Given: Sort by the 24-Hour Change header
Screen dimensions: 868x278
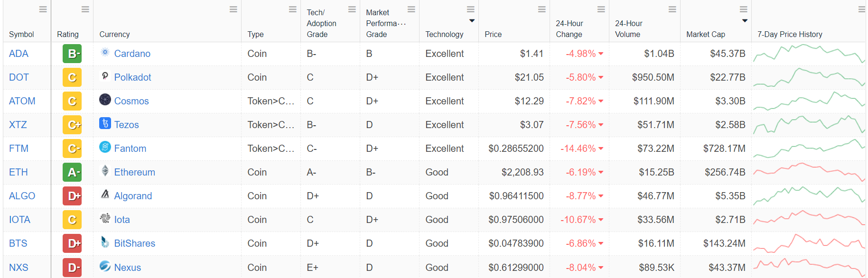Looking at the screenshot, I should coord(569,29).
